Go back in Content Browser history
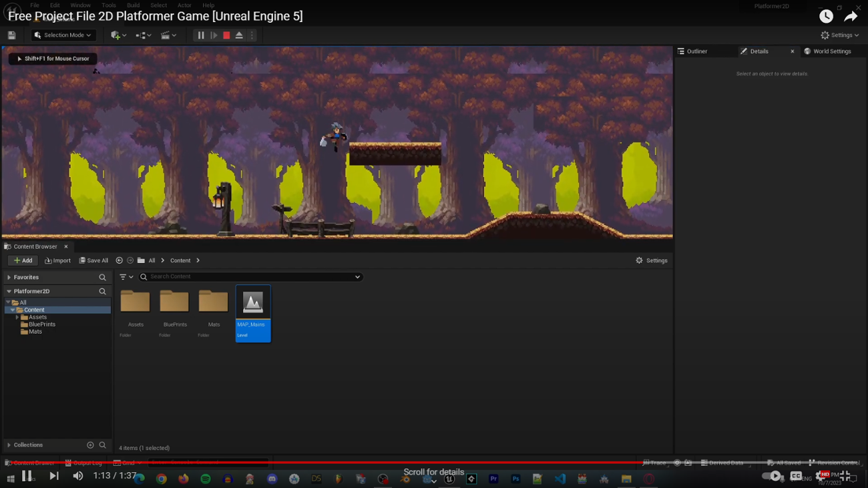Image resolution: width=868 pixels, height=488 pixels. pyautogui.click(x=119, y=260)
